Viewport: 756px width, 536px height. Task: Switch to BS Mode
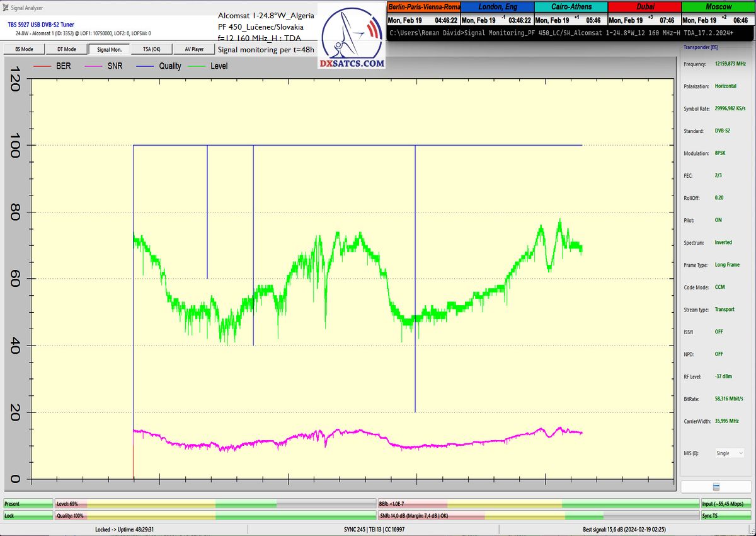[x=24, y=49]
